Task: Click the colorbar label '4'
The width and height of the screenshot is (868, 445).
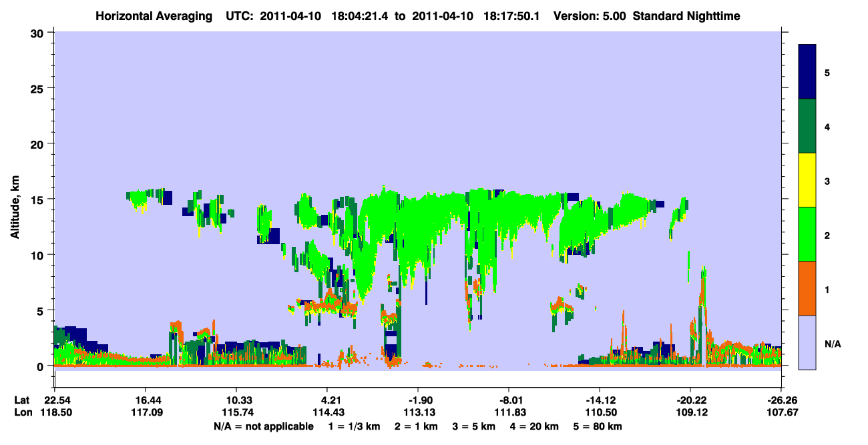Action: coord(827,126)
